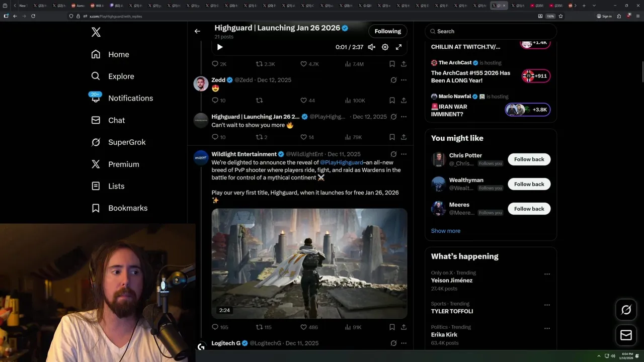Go back with the profile back arrow
This screenshot has width=644, height=362.
[197, 31]
